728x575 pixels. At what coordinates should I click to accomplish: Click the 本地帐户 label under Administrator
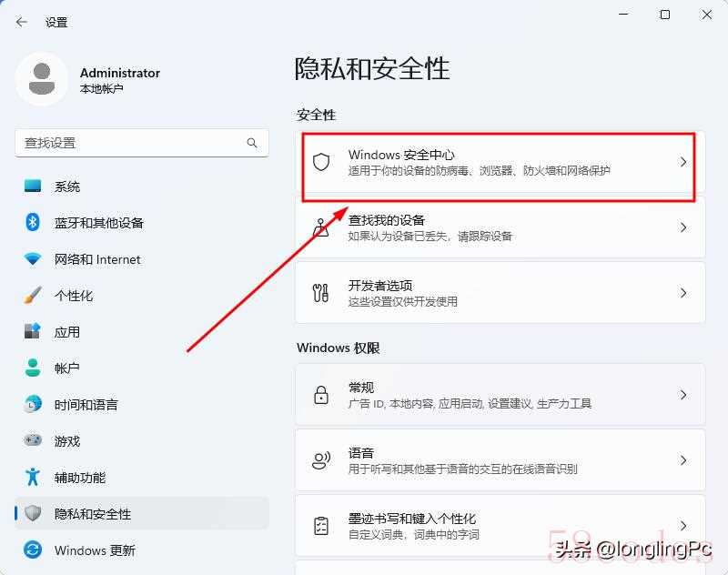pos(101,88)
